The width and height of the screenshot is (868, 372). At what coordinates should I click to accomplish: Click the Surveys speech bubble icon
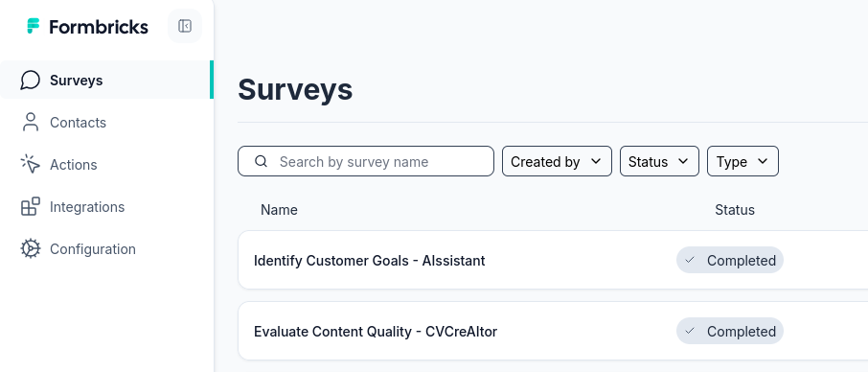coord(31,81)
